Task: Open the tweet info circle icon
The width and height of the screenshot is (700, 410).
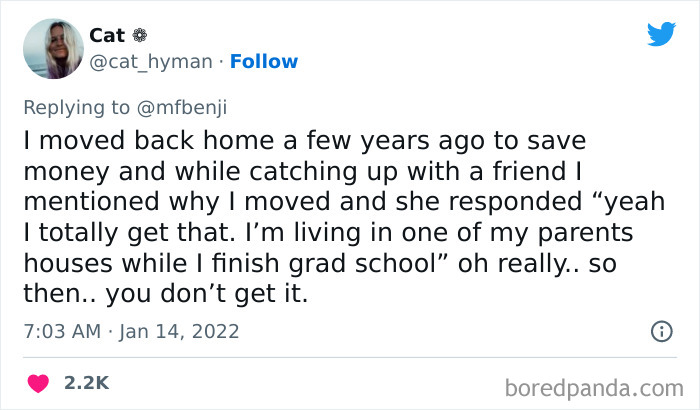Action: tap(660, 330)
